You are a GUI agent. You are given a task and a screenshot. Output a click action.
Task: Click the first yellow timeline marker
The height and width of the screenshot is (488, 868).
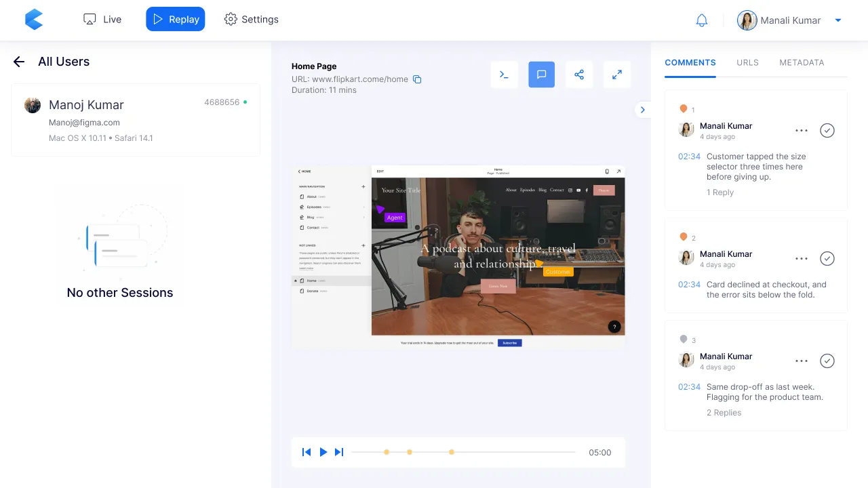coord(387,452)
